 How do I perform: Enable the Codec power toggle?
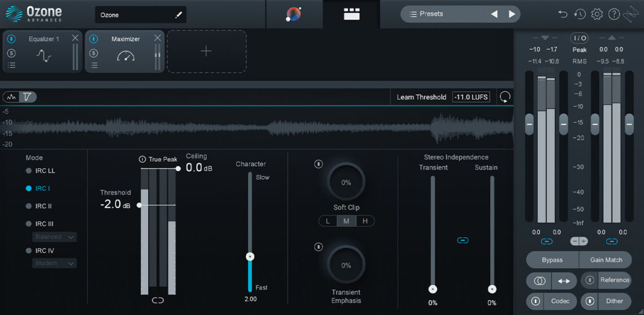pos(536,301)
